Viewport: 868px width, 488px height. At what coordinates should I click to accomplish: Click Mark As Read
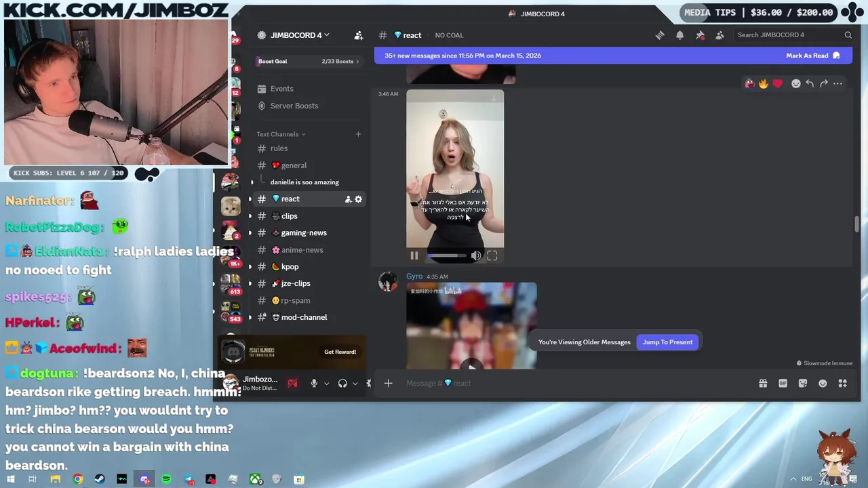click(x=812, y=56)
